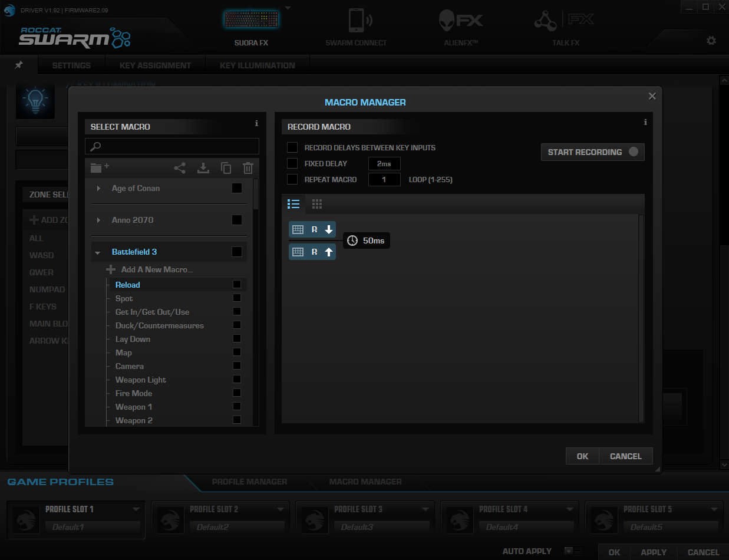Open the settings gear in top right
Viewport: 729px width, 560px height.
711,41
